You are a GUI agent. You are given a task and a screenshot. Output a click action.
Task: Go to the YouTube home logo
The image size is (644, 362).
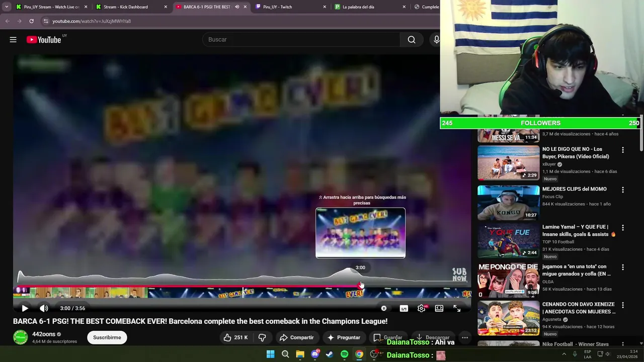(x=44, y=40)
